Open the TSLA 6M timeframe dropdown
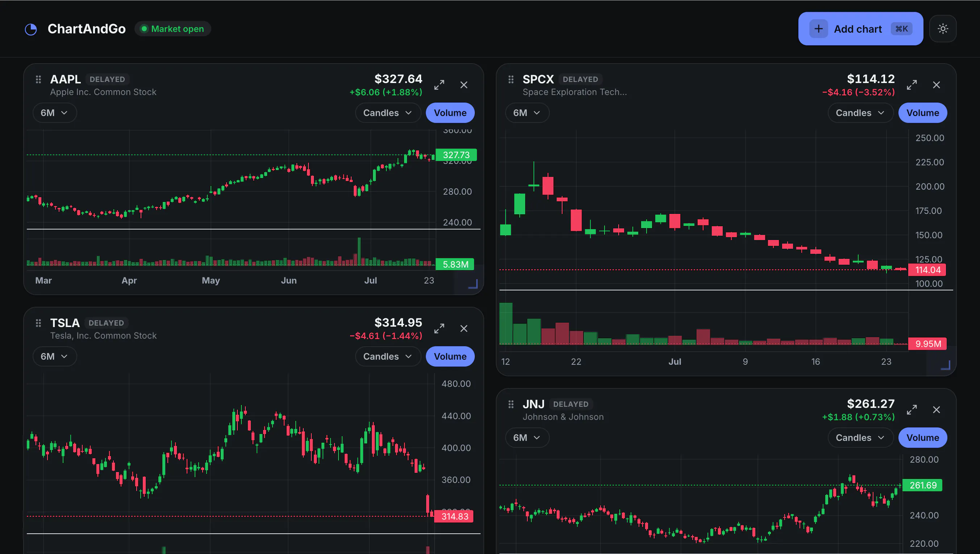The width and height of the screenshot is (980, 554). (x=55, y=356)
